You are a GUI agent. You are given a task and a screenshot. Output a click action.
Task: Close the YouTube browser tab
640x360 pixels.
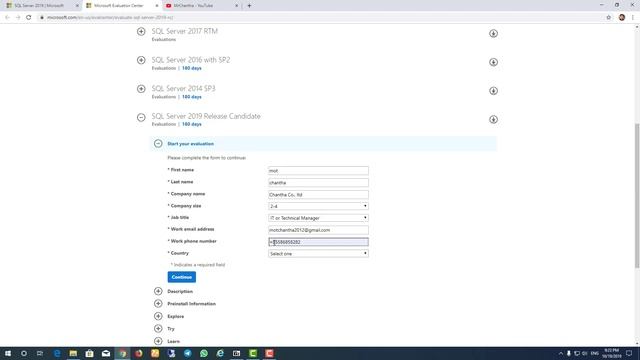[236, 6]
